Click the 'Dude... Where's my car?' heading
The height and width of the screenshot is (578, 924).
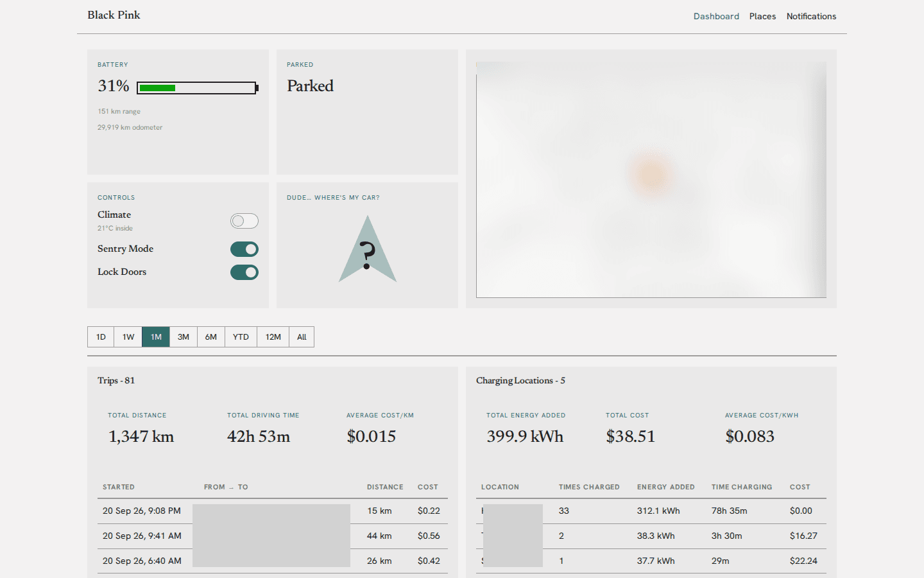[333, 198]
